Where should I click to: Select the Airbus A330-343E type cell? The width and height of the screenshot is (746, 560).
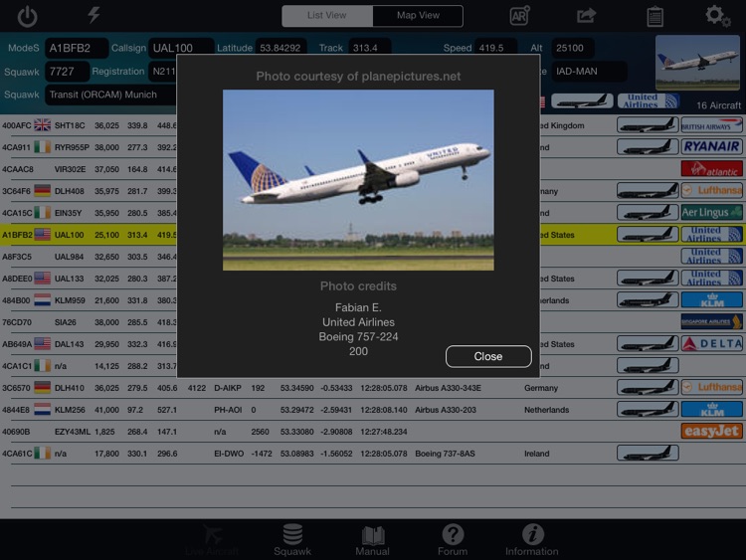[448, 388]
